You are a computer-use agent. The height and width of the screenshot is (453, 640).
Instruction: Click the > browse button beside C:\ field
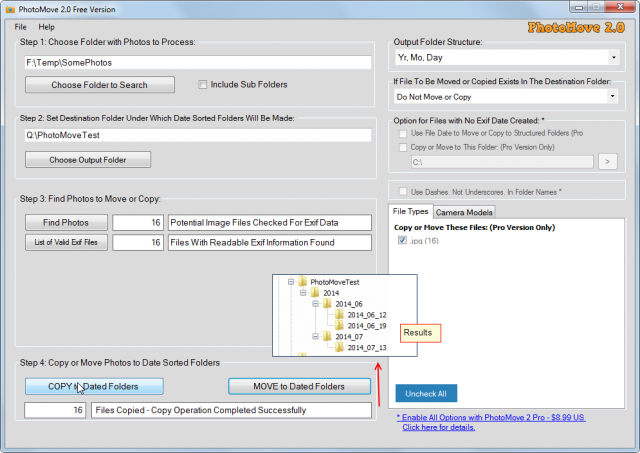[607, 162]
